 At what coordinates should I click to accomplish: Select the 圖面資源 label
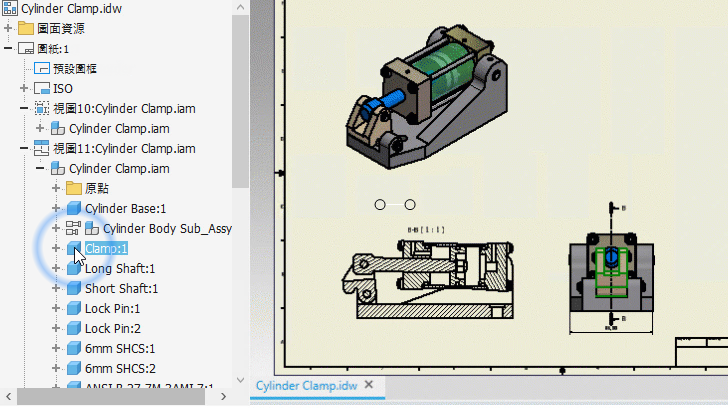[x=61, y=28]
